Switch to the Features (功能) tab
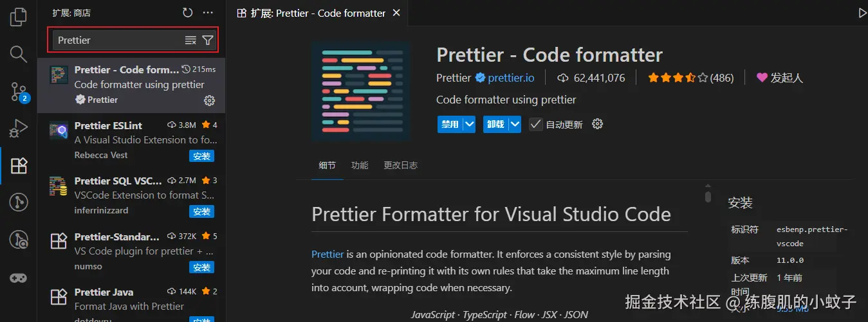 coord(360,165)
